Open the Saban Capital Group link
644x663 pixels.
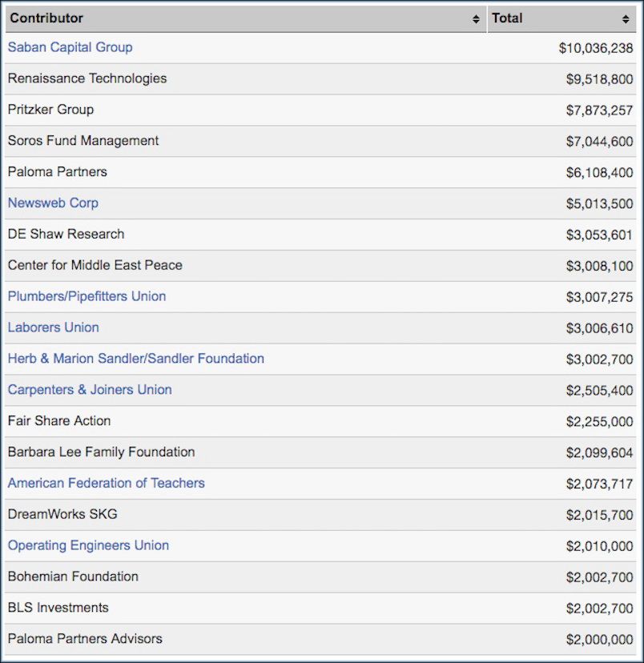pyautogui.click(x=70, y=47)
